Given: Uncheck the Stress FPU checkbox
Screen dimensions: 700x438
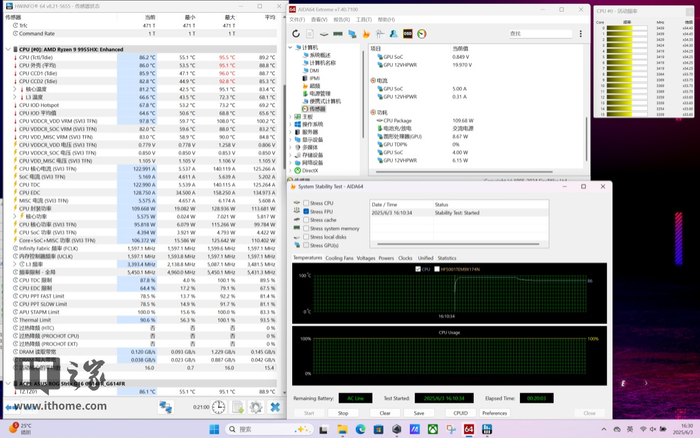Looking at the screenshot, I should [306, 211].
